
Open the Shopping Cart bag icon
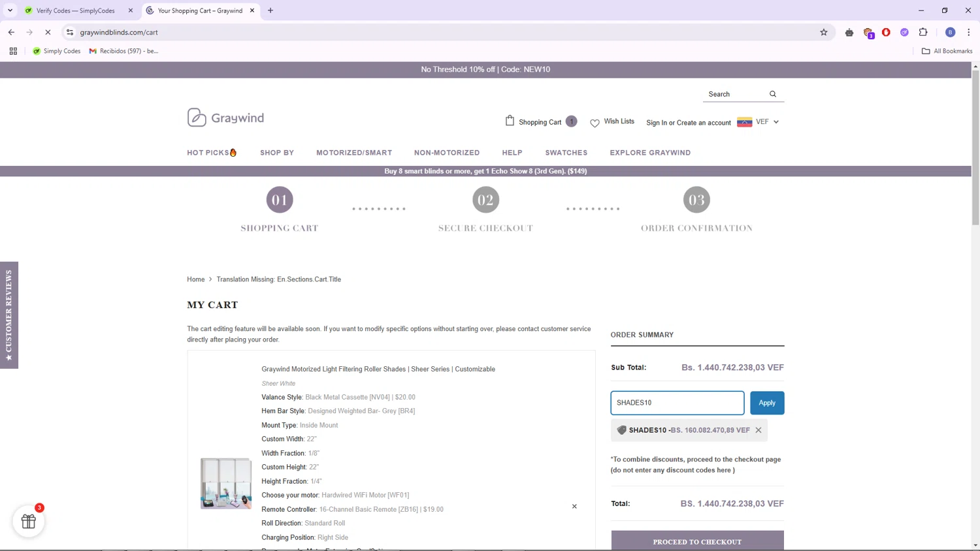click(x=510, y=121)
